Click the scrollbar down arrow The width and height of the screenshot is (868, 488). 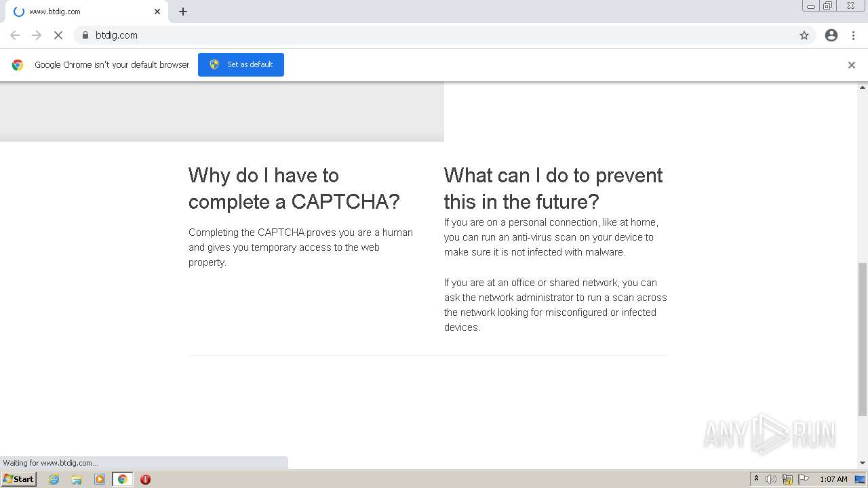point(863,463)
